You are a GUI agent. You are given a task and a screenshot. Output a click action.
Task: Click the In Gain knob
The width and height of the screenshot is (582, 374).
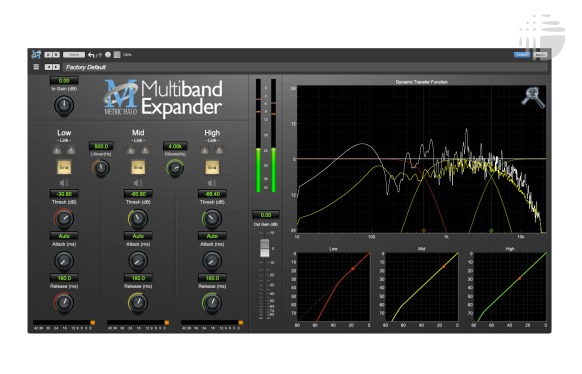click(64, 105)
